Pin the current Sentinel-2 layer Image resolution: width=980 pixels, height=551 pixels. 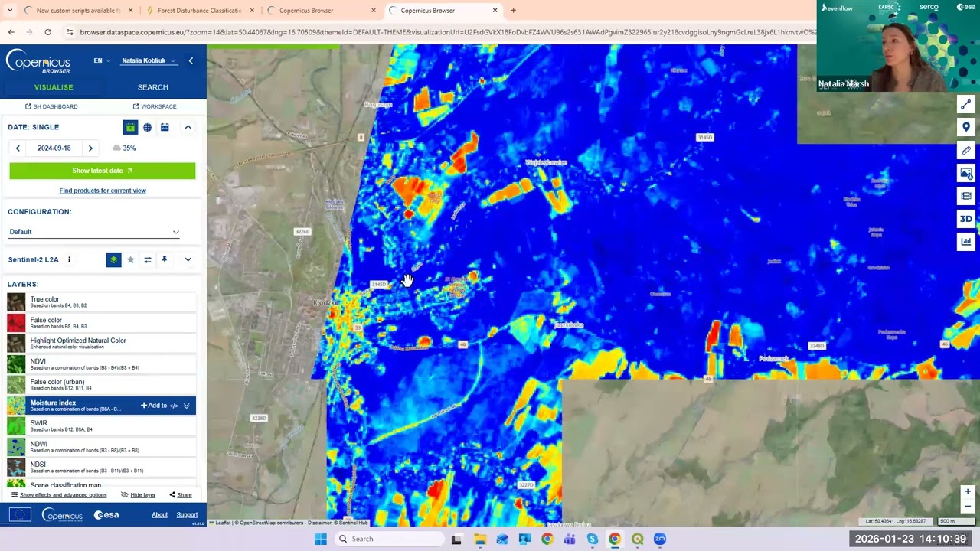tap(164, 259)
